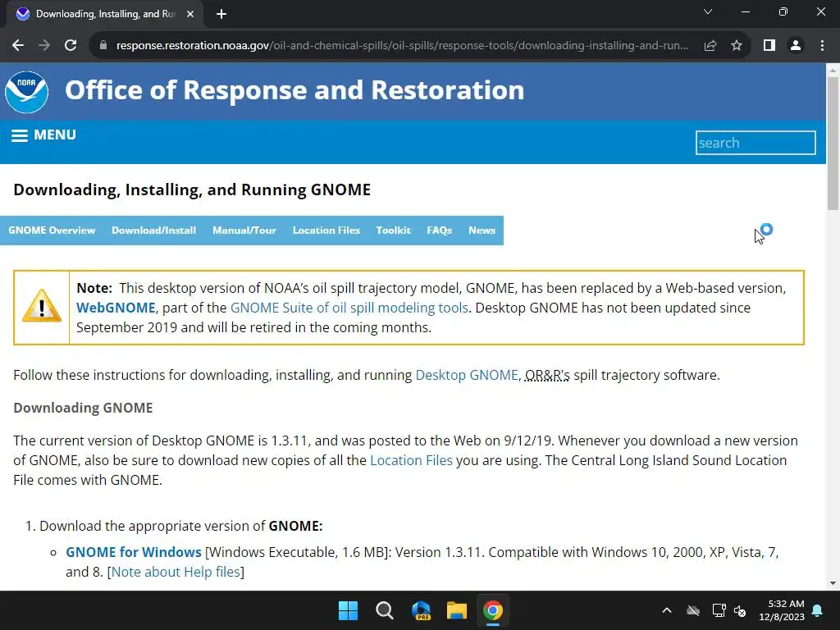Click the Office of Response and Restoration title
The image size is (840, 630).
click(294, 90)
